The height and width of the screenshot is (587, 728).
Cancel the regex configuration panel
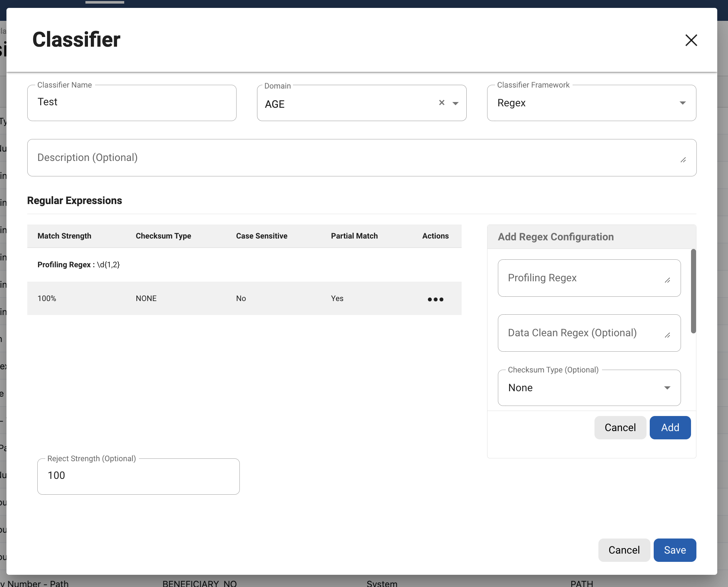pyautogui.click(x=620, y=427)
